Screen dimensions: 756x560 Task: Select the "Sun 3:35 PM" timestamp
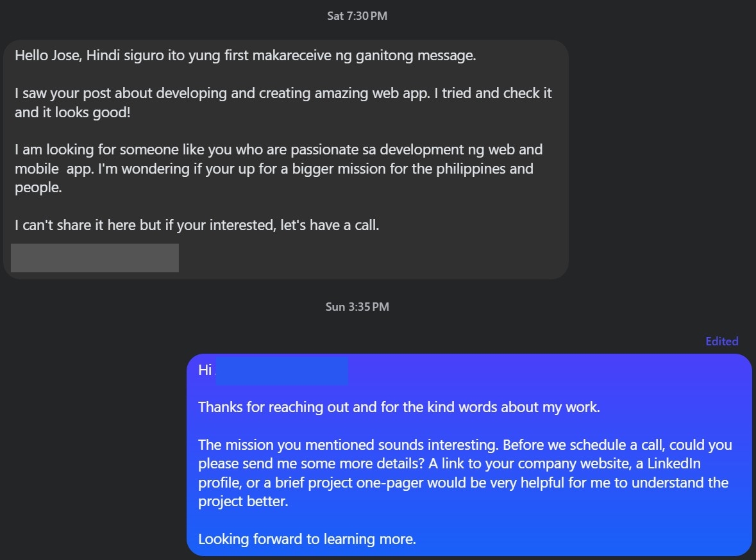click(357, 306)
